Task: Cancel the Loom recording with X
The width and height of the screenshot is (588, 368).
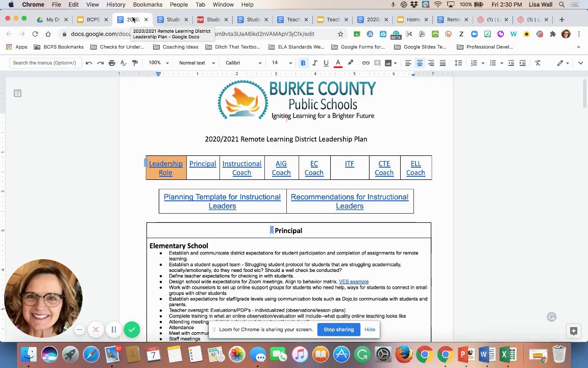Action: point(95,330)
